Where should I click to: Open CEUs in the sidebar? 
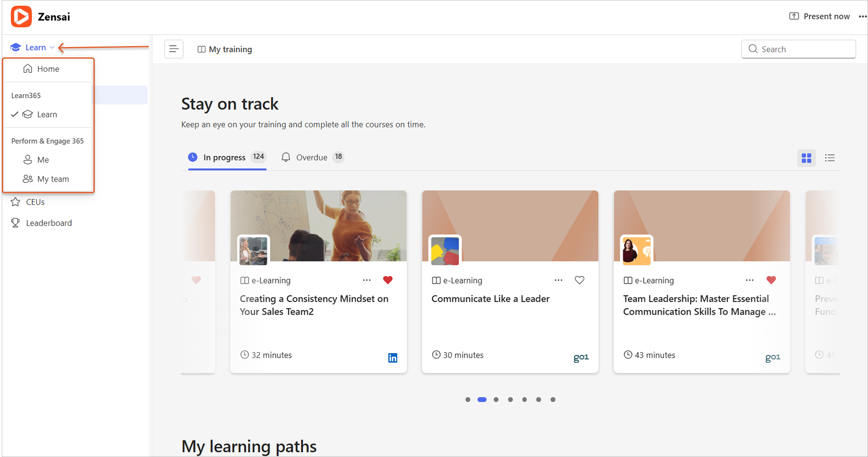[x=28, y=202]
